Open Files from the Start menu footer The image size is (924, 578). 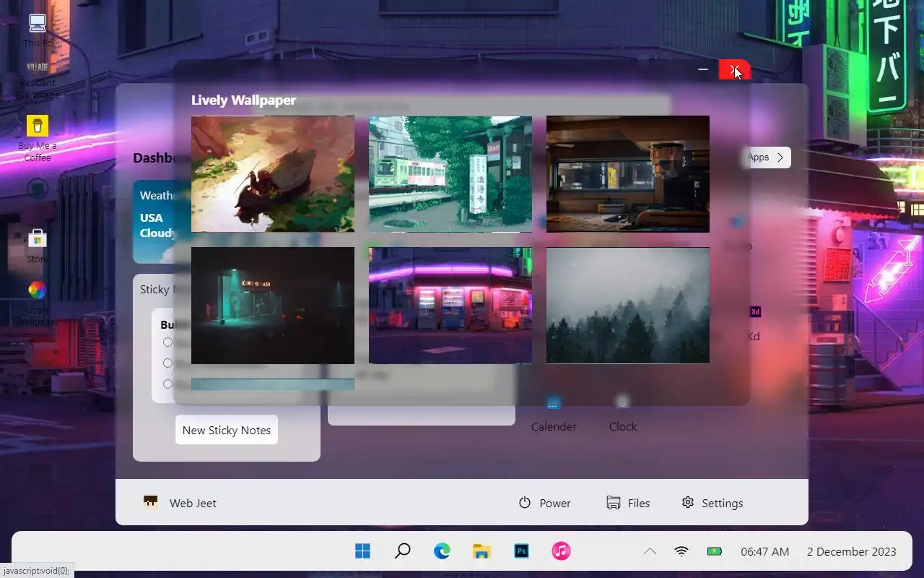pos(628,503)
